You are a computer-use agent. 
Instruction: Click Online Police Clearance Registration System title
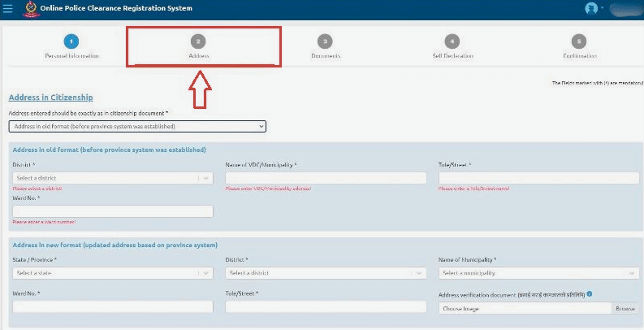[x=116, y=8]
